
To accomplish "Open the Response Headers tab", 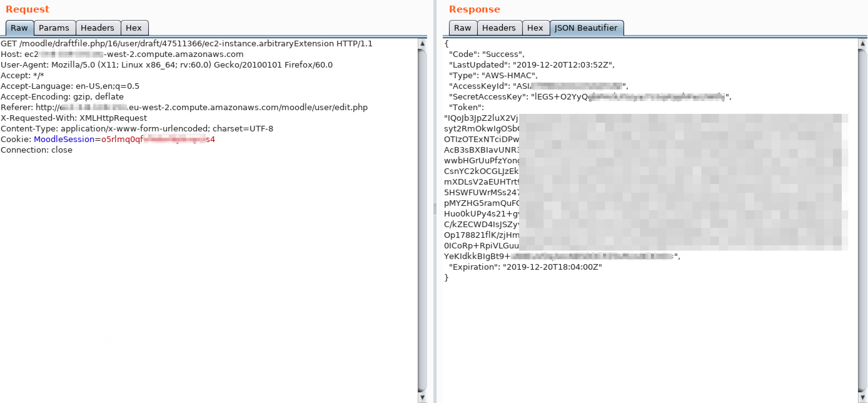I will click(x=499, y=28).
